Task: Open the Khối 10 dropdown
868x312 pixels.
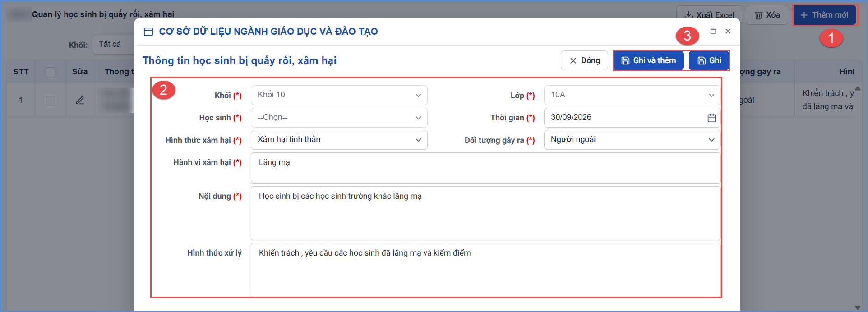Action: coord(339,95)
